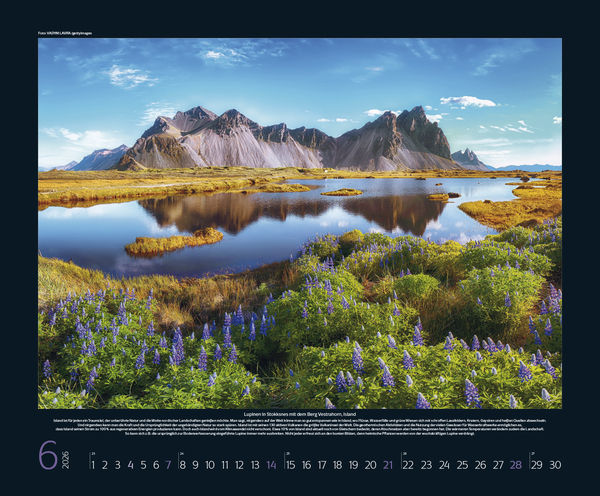
Task: Select date 29 in the calendar strip
Action: pyautogui.click(x=537, y=464)
